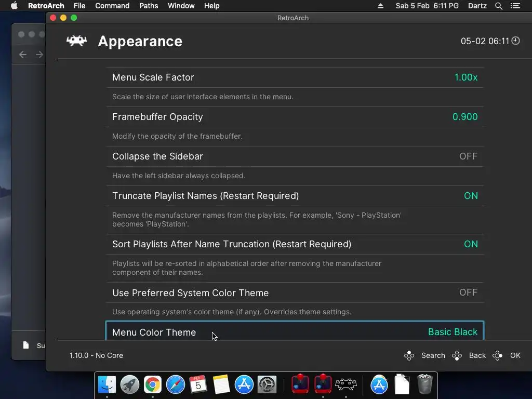Click the Dartz user name in menu bar
This screenshot has width=532, height=399.
point(477,6)
